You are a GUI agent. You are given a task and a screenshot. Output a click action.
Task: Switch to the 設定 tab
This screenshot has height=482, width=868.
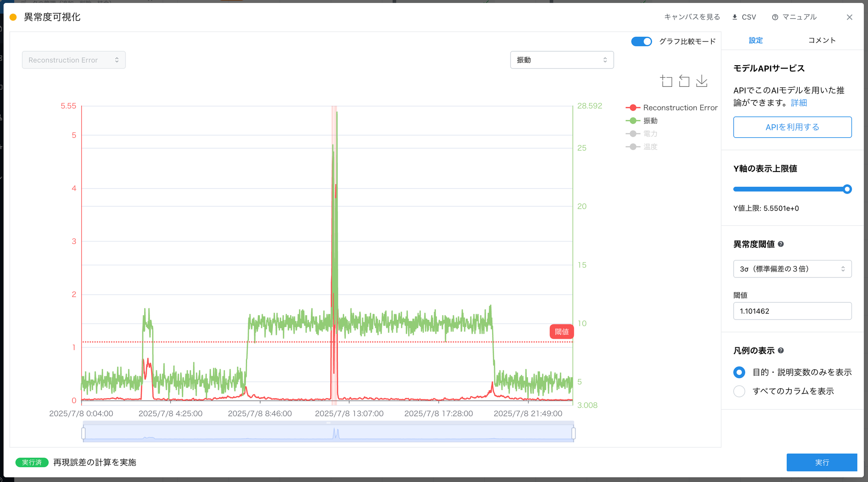coord(756,40)
